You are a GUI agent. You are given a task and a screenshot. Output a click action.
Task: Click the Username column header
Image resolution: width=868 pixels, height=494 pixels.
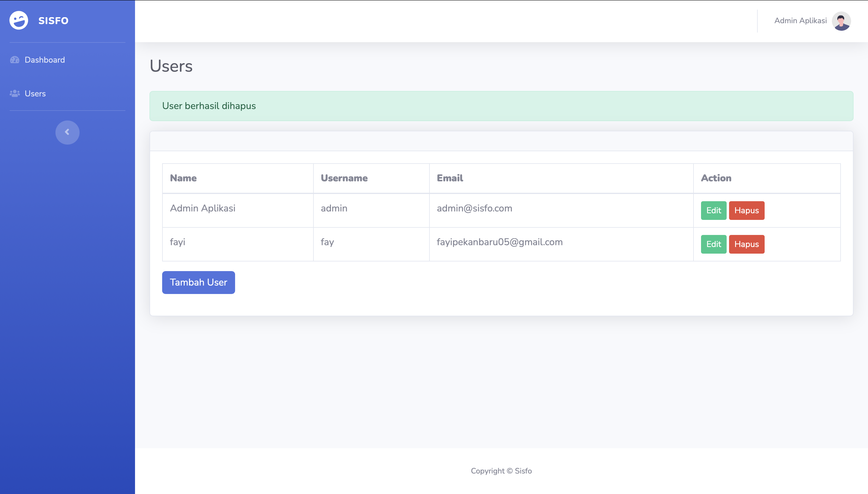[344, 178]
